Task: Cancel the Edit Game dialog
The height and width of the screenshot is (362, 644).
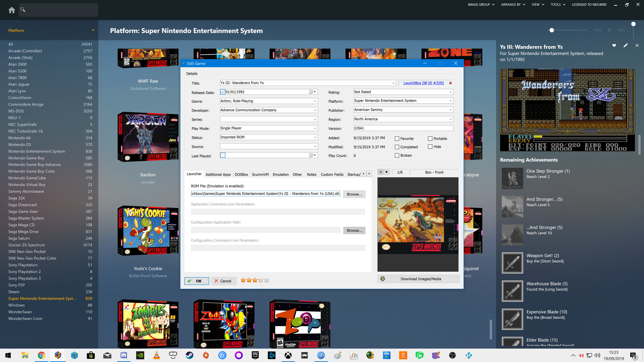Action: (x=224, y=281)
